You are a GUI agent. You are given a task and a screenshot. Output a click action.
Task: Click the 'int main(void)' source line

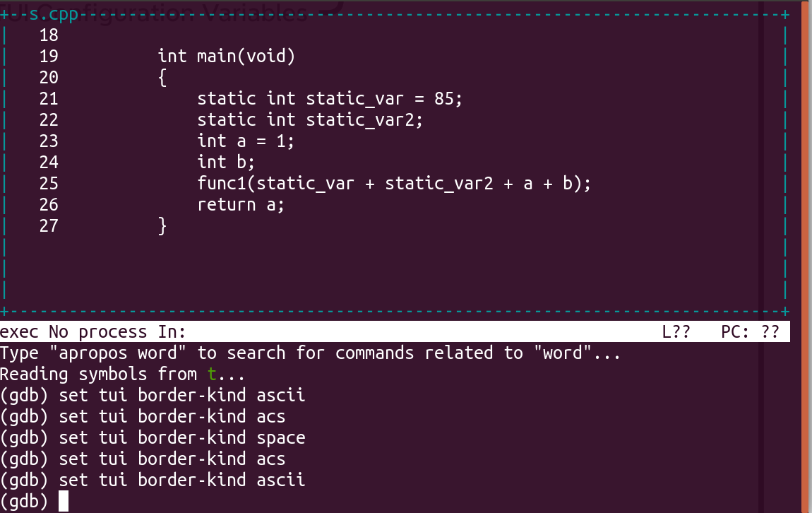click(227, 56)
